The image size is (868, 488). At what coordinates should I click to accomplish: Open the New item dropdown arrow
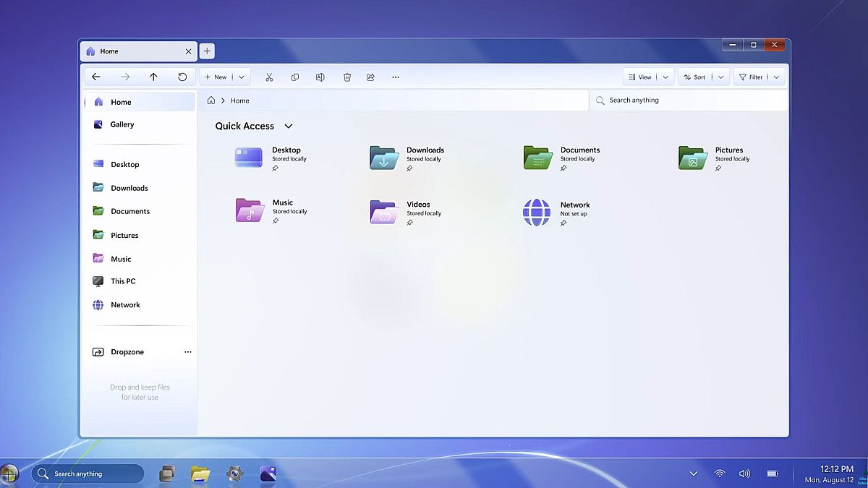point(242,77)
